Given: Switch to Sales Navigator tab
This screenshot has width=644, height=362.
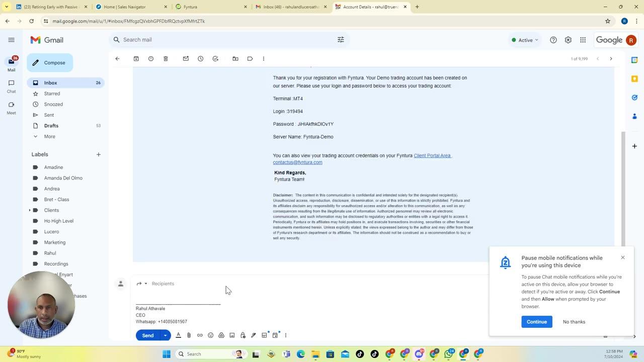Looking at the screenshot, I should coord(132,7).
